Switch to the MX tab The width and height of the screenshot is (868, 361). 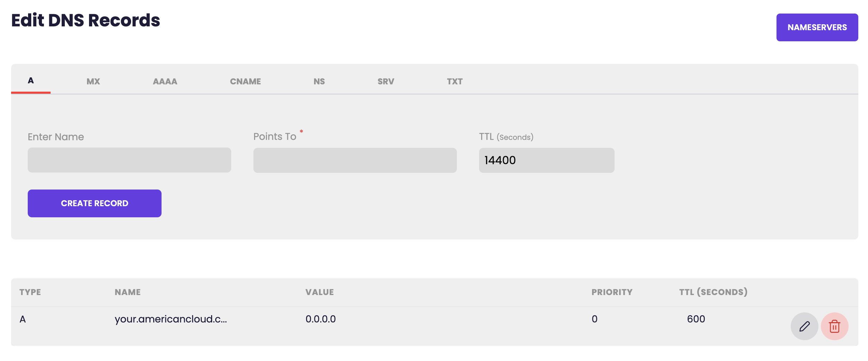tap(93, 82)
